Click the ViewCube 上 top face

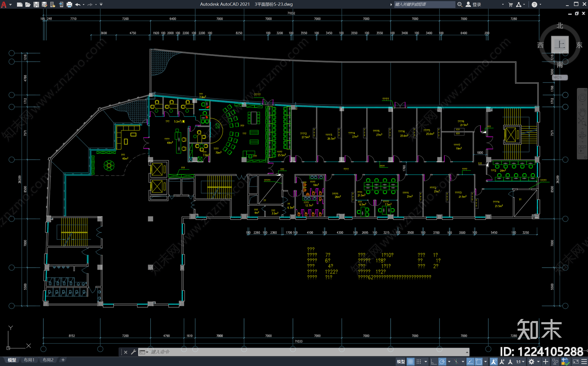click(560, 45)
